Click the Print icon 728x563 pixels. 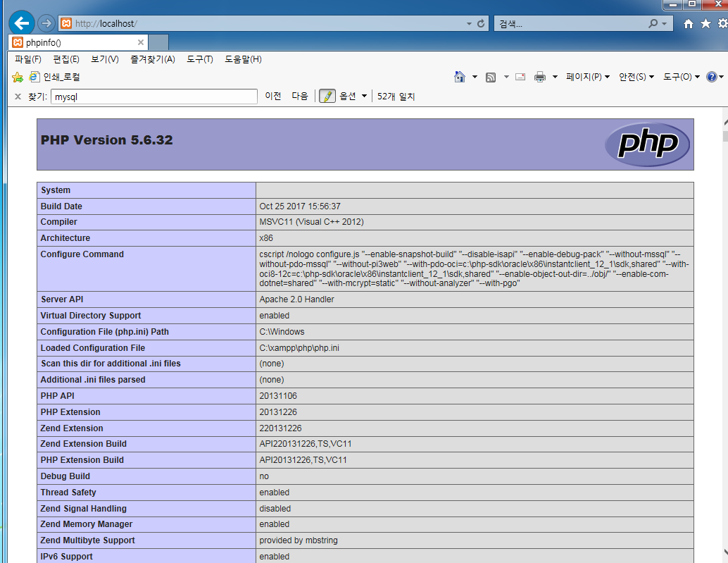pyautogui.click(x=540, y=77)
